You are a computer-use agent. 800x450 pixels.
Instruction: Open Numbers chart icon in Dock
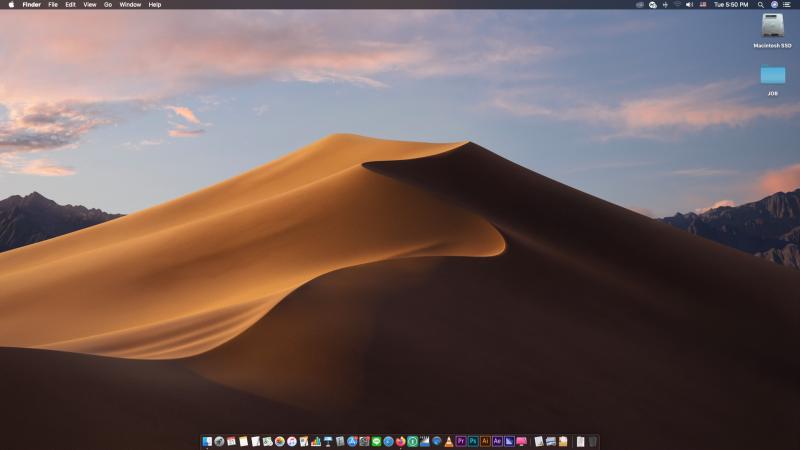pos(316,441)
